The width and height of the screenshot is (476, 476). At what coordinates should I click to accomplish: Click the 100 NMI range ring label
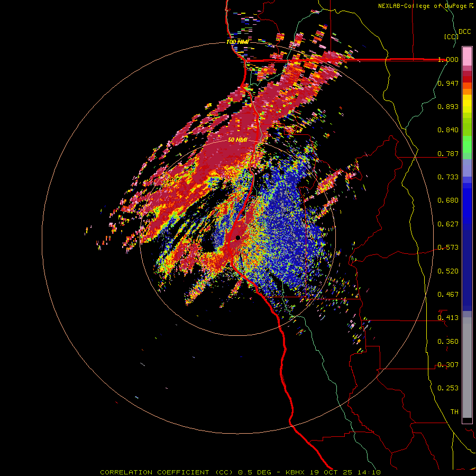pos(237,42)
